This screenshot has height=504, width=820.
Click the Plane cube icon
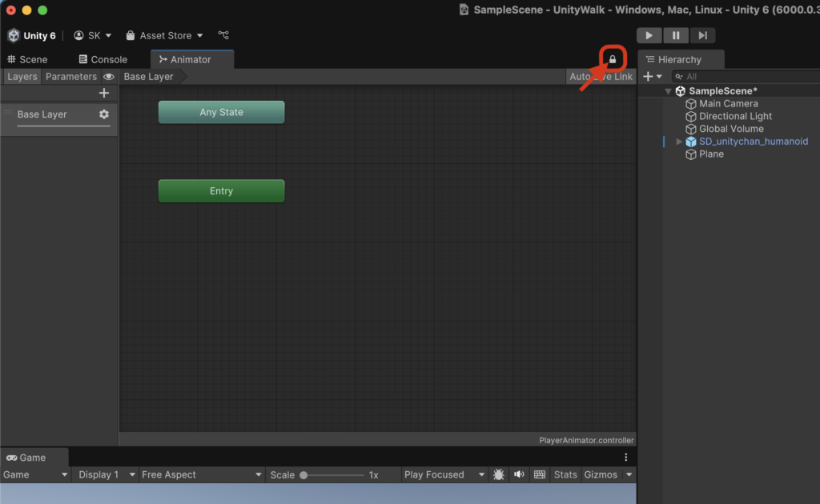point(691,154)
